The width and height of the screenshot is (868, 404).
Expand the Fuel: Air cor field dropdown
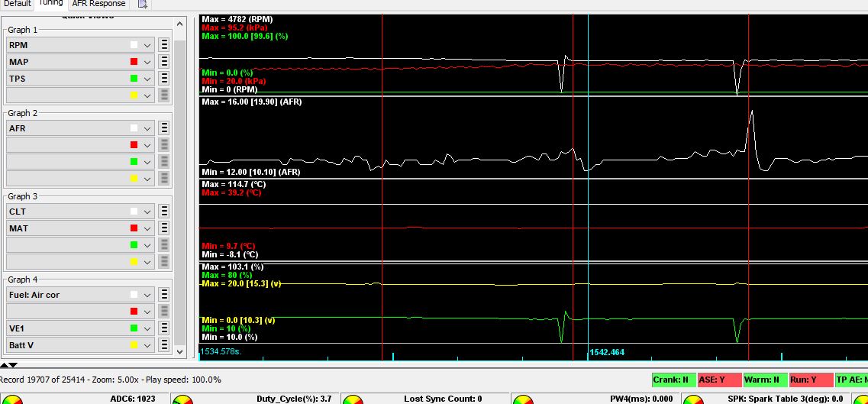point(147,295)
